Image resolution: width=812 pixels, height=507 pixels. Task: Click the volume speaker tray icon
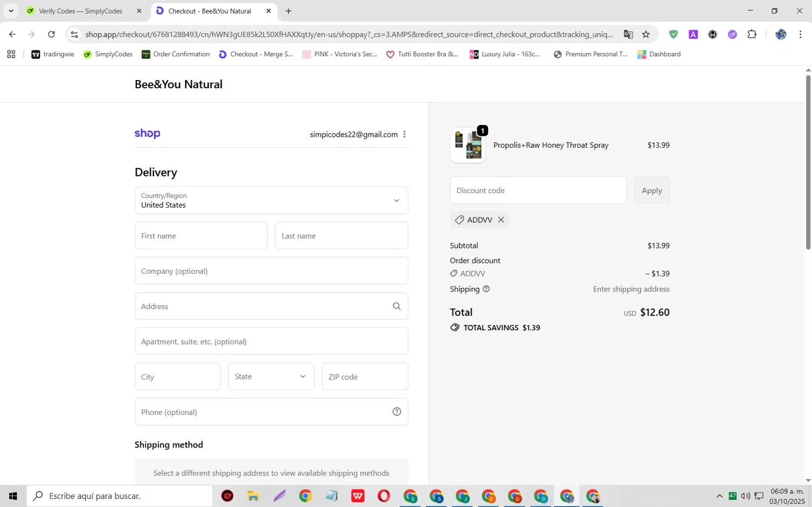coord(745,496)
